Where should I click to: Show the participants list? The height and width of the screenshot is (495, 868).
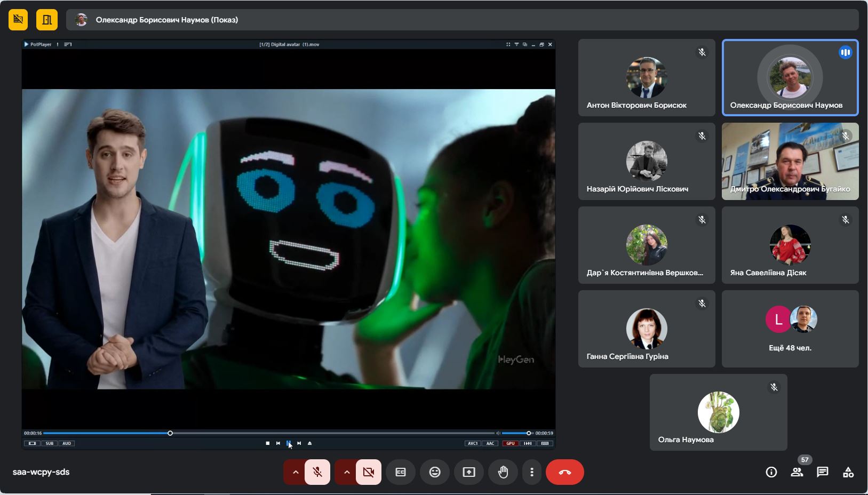[797, 472]
